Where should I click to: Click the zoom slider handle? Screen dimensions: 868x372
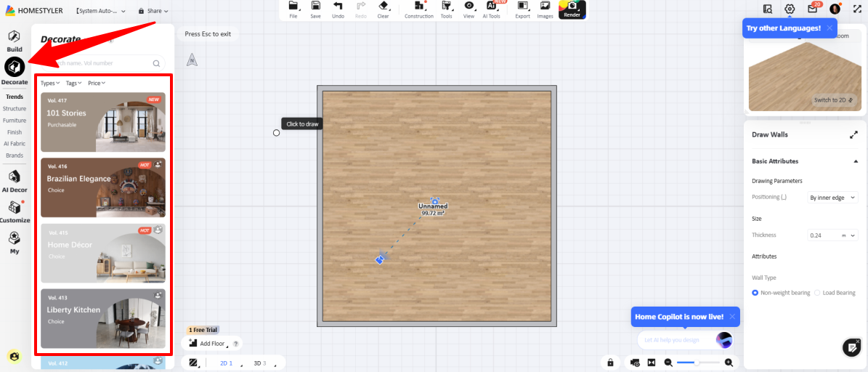click(697, 363)
